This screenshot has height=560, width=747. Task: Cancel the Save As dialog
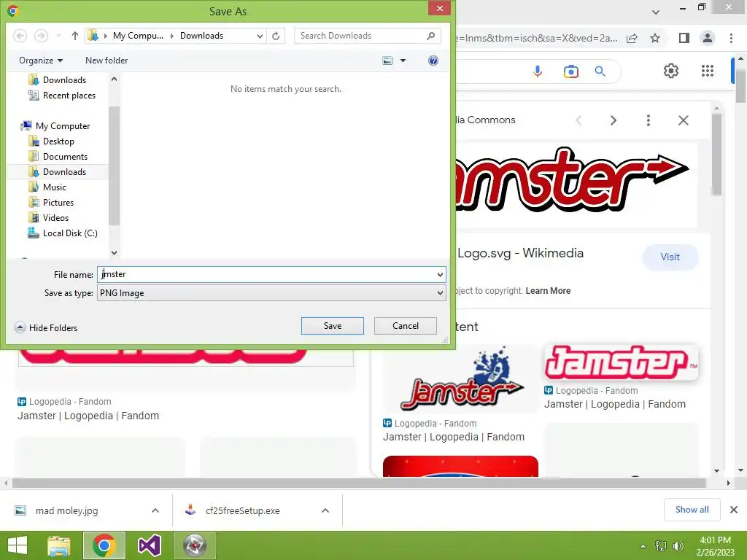click(x=406, y=326)
